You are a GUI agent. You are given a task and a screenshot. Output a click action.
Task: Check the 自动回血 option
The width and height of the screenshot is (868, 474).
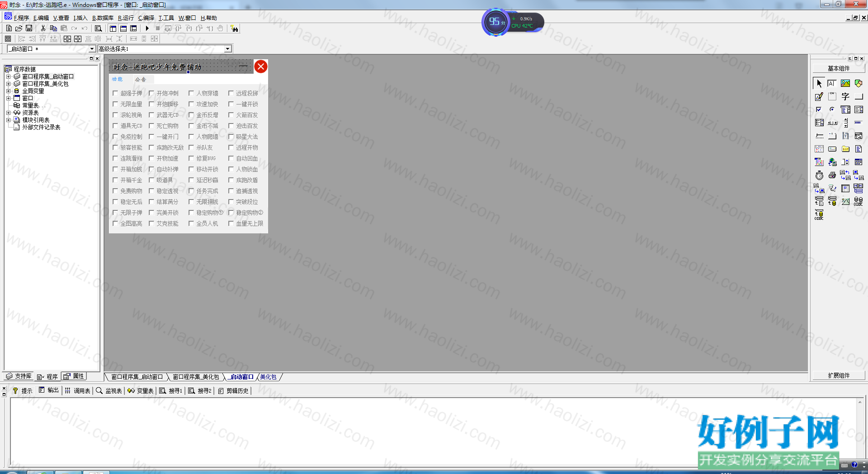click(x=231, y=158)
